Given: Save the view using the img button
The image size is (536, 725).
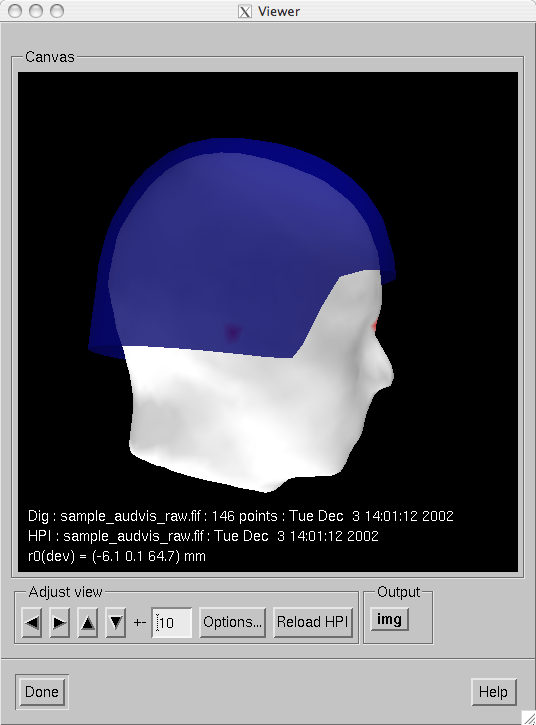Looking at the screenshot, I should click(389, 619).
